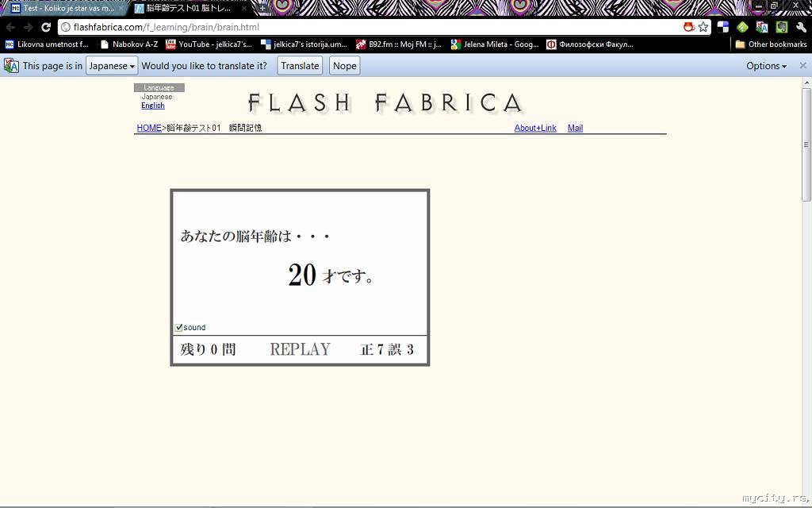The image size is (812, 508).
Task: Minimize the browser window
Action: pos(759,6)
